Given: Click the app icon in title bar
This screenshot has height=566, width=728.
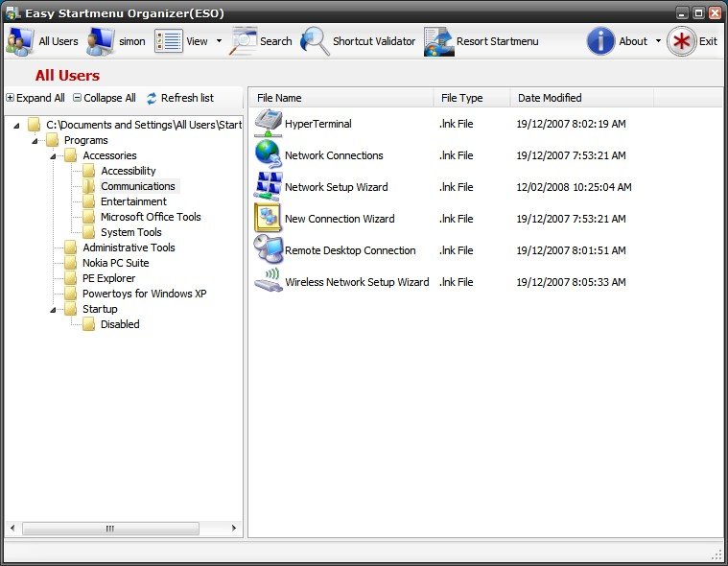Looking at the screenshot, I should [x=13, y=12].
